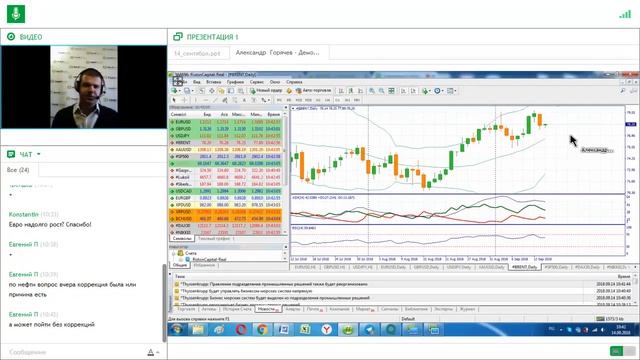Image resolution: width=640 pixels, height=360 pixels.
Task: Select the horizontal line drawing tool
Action: pos(205,100)
